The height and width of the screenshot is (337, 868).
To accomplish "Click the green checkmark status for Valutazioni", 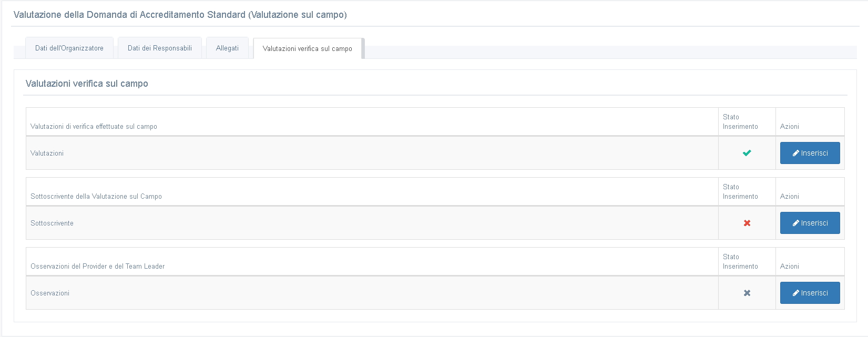I will [747, 153].
